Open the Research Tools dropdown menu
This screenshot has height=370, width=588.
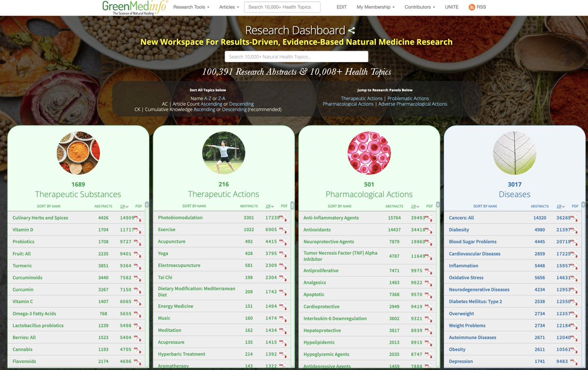(x=191, y=7)
